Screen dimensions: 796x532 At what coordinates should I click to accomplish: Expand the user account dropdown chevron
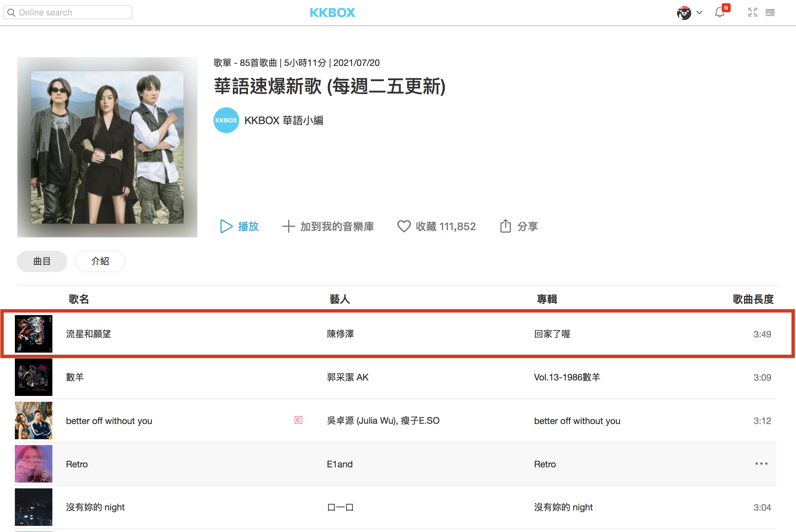coord(699,13)
